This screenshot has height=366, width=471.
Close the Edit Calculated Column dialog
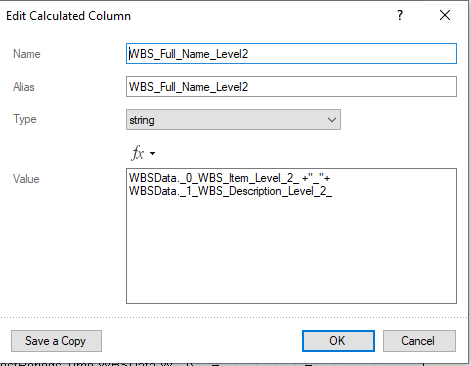(x=445, y=15)
